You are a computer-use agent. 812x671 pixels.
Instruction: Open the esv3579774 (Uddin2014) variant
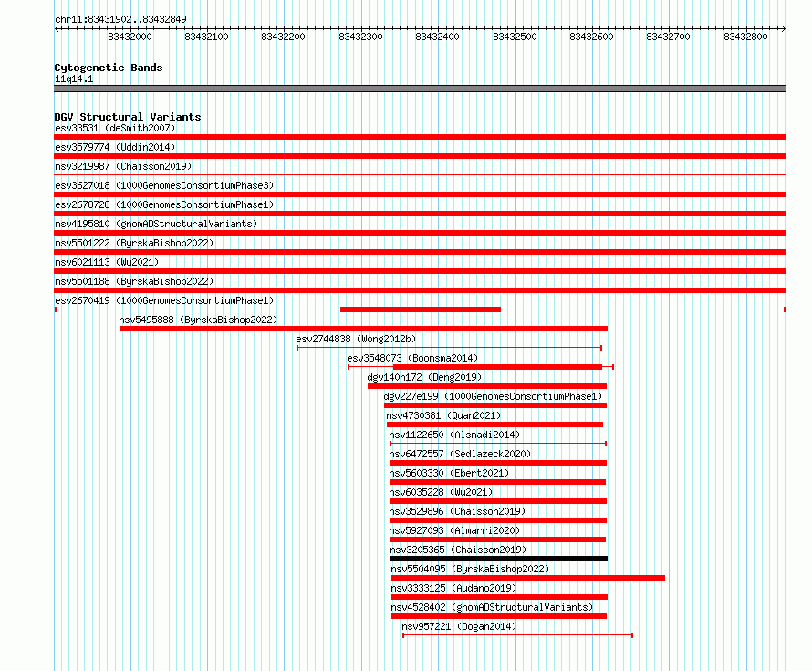point(115,147)
